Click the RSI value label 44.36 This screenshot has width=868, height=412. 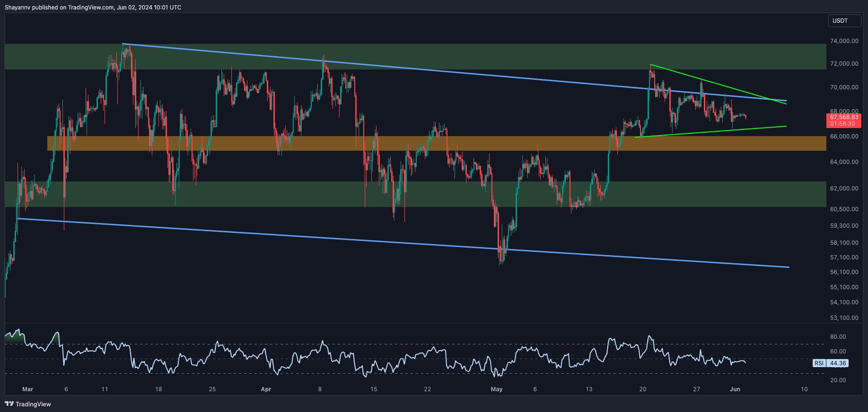pyautogui.click(x=838, y=363)
